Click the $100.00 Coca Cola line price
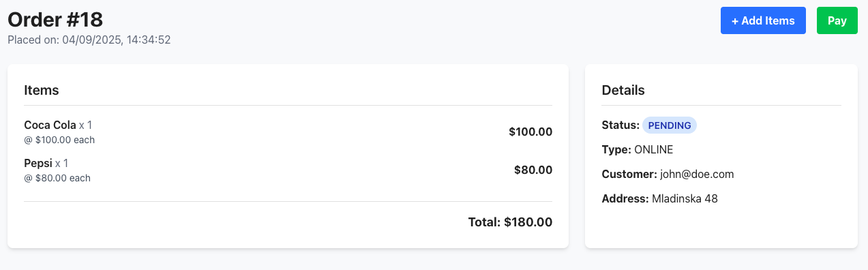This screenshot has width=868, height=270. [530, 132]
